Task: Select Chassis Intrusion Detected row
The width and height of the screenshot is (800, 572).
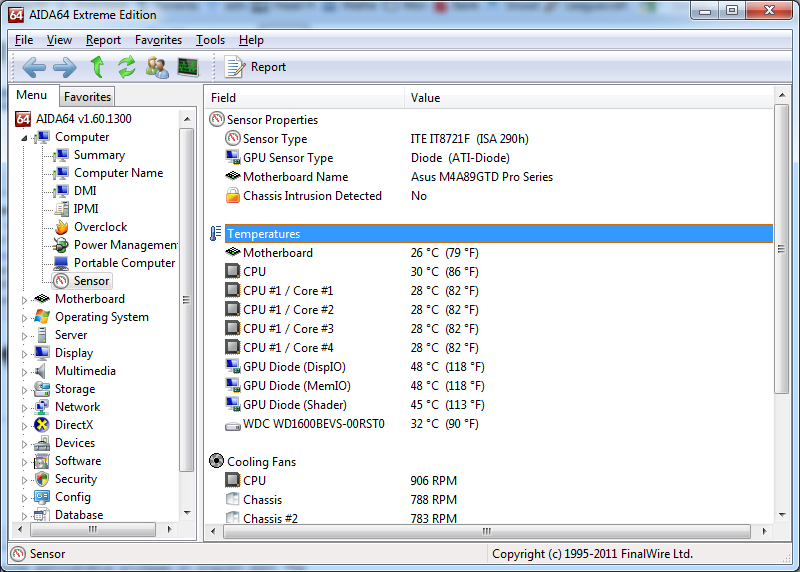Action: point(490,196)
